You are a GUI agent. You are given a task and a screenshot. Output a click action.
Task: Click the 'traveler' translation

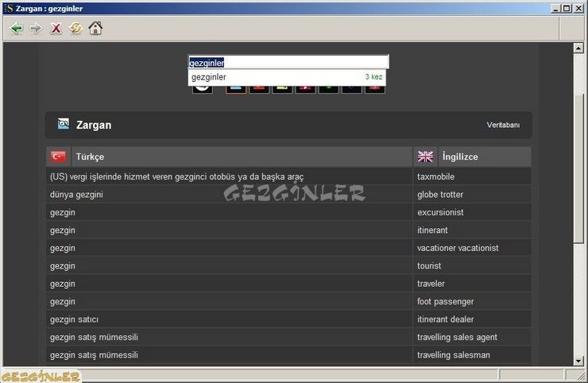pyautogui.click(x=431, y=284)
